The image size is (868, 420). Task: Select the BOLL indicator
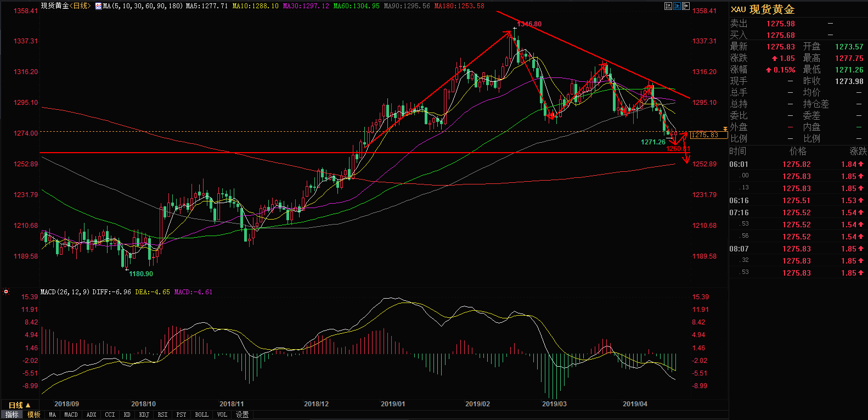point(201,415)
